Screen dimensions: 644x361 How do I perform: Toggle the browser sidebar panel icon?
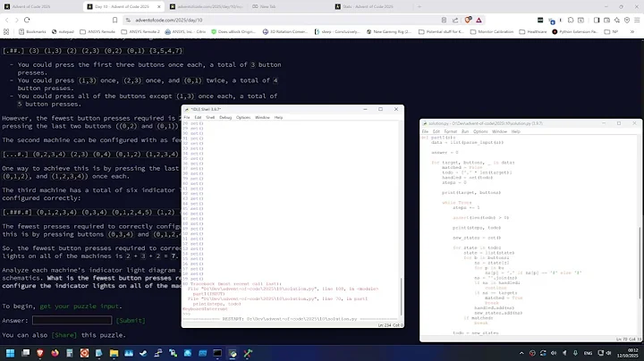pyautogui.click(x=597, y=20)
